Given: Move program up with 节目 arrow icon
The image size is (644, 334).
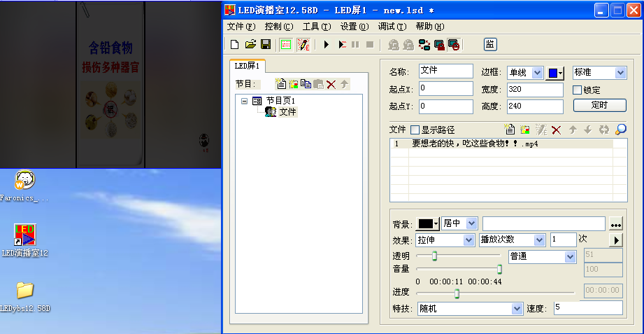Looking at the screenshot, I should pos(344,84).
